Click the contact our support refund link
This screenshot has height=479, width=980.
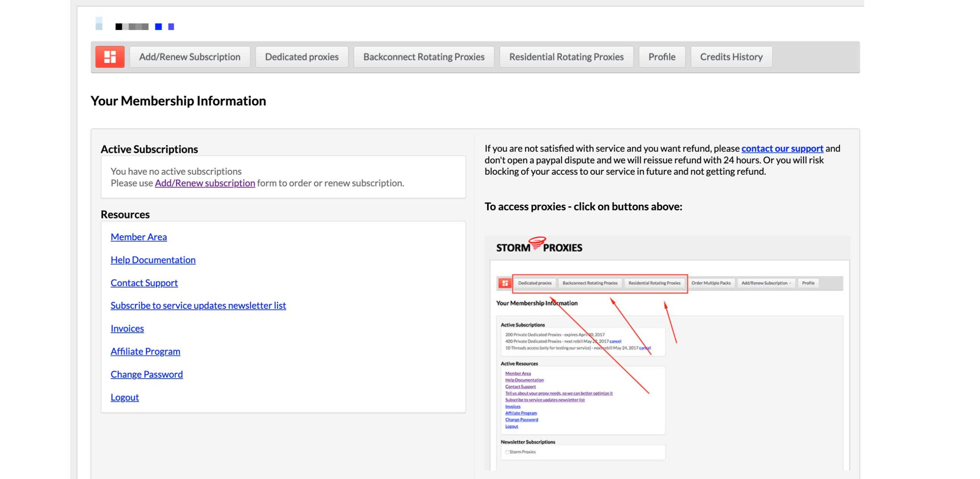pos(782,149)
